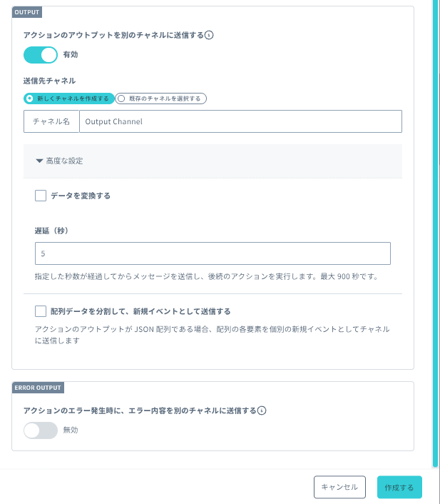
Task: Click the OUTPUT section label tag
Action: (x=27, y=12)
